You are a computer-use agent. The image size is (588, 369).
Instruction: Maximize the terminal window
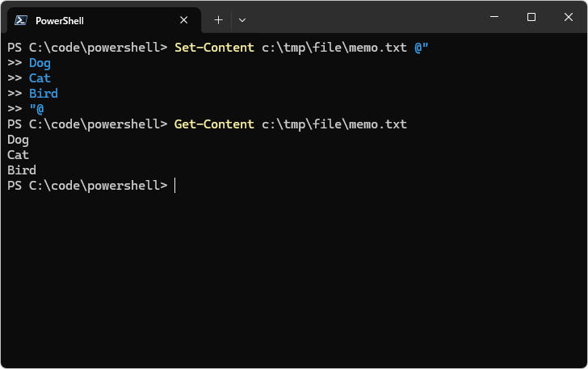click(x=531, y=17)
